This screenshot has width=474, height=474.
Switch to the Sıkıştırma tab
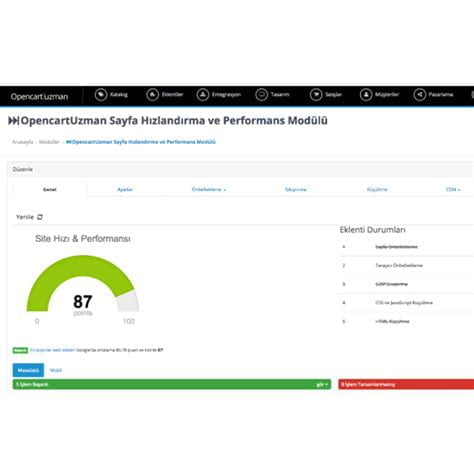pyautogui.click(x=296, y=190)
